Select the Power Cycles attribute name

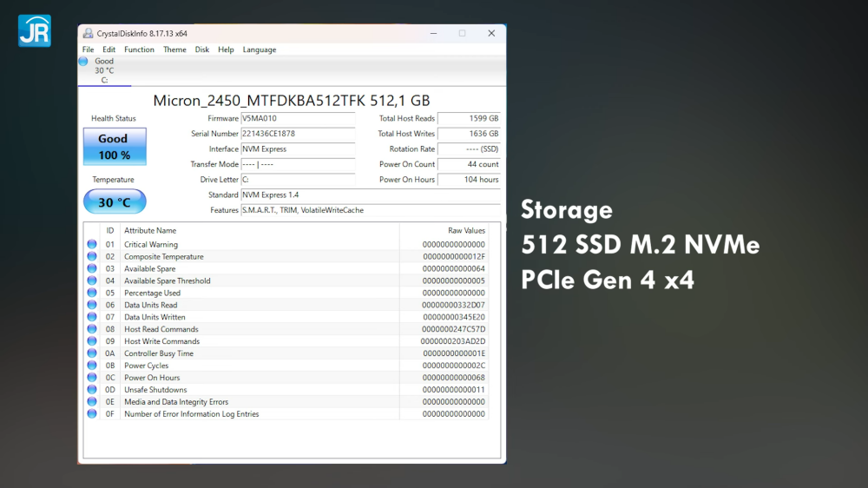click(146, 366)
